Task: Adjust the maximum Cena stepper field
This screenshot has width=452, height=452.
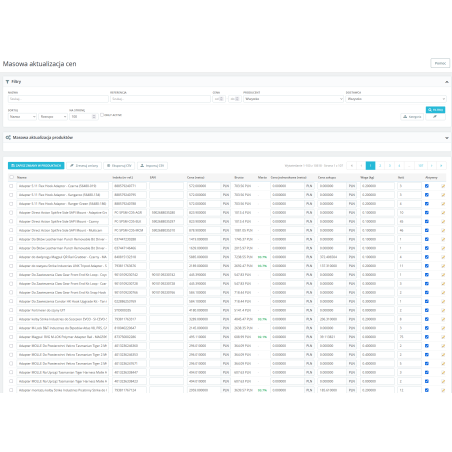Action: click(x=235, y=99)
